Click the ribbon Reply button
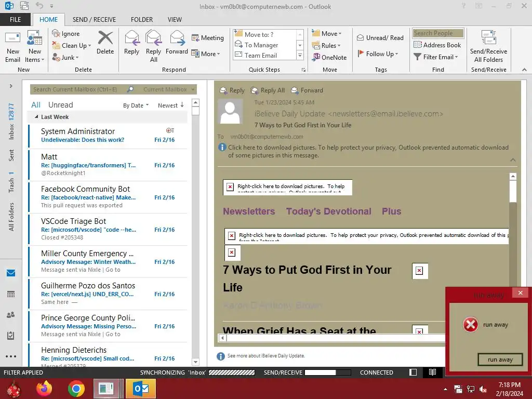The image size is (532, 399). tap(131, 43)
